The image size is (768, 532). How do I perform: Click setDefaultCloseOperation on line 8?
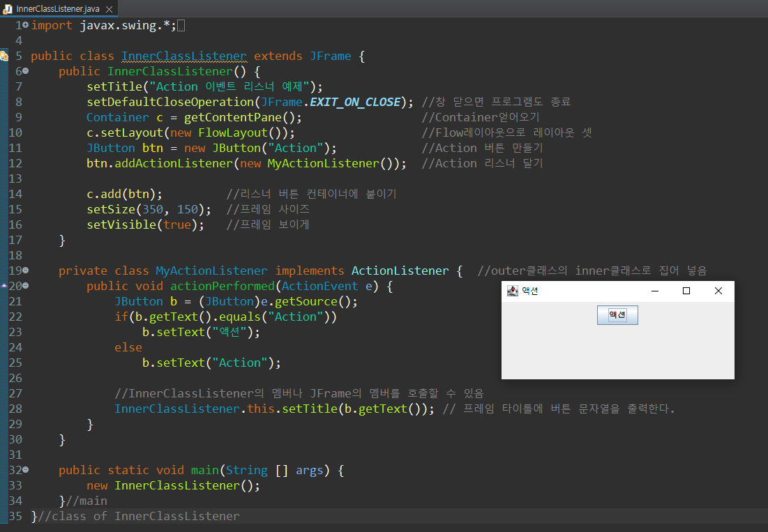coord(170,102)
